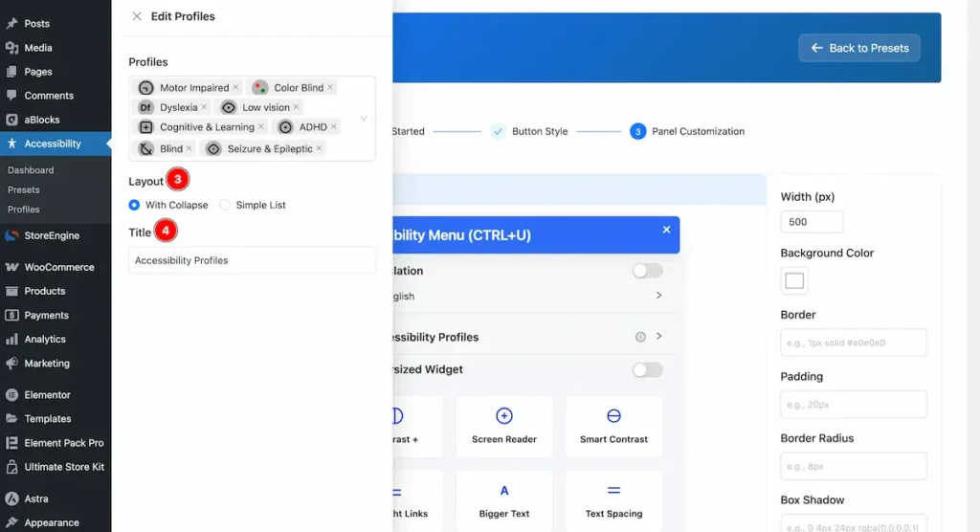Expand the Accessibility Profiles row chevron

[x=658, y=337]
